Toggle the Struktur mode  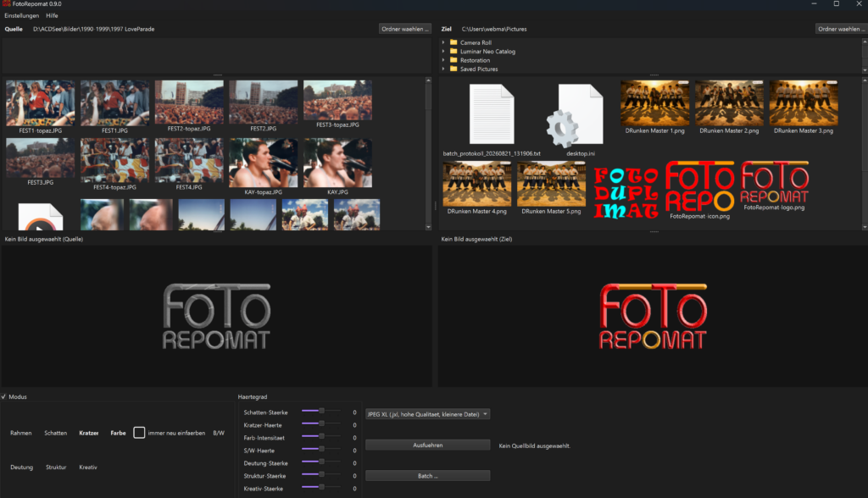pyautogui.click(x=56, y=468)
